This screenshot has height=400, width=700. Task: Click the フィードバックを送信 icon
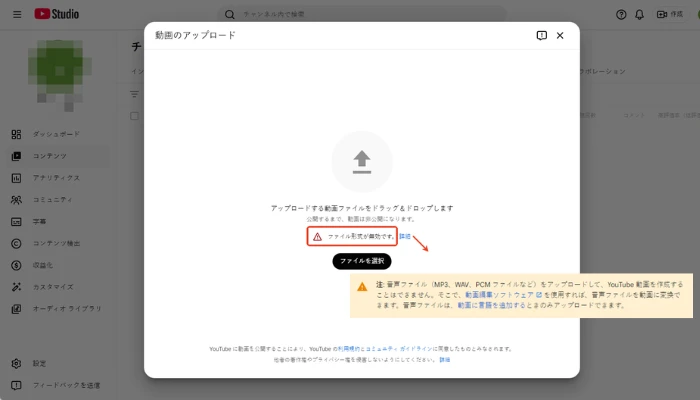[x=17, y=385]
